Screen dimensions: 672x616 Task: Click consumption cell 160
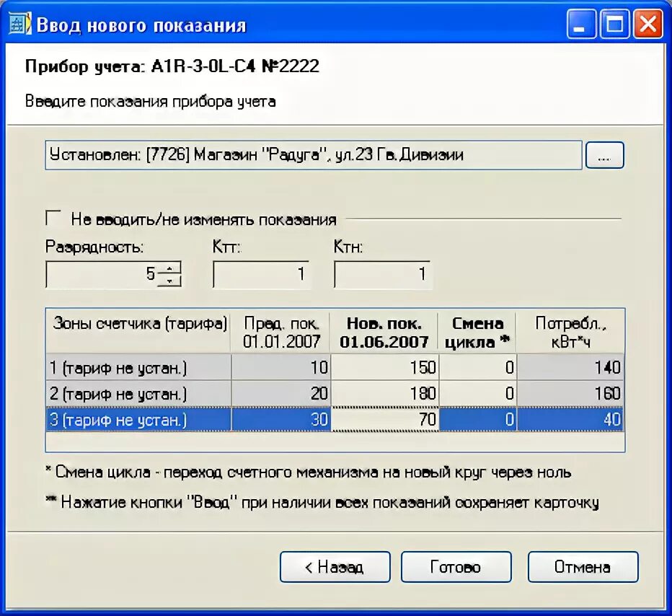(570, 393)
